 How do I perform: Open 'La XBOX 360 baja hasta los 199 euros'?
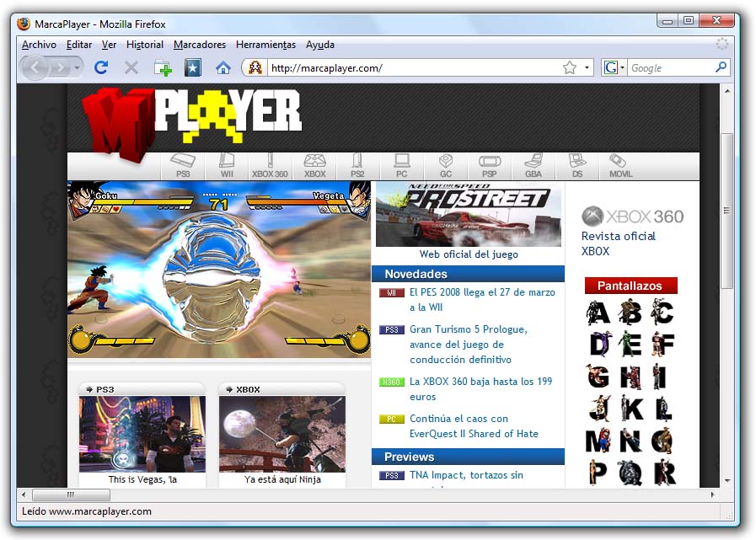point(480,388)
